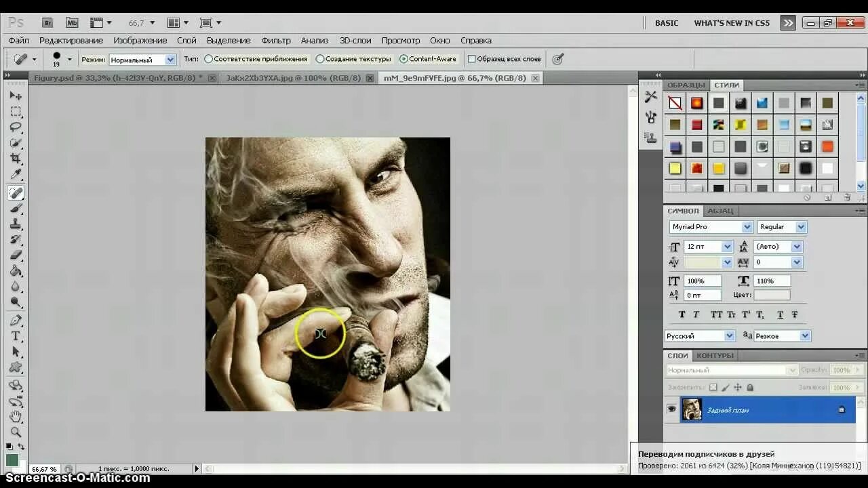Select the Lasso tool
The height and width of the screenshot is (488, 868).
[16, 127]
